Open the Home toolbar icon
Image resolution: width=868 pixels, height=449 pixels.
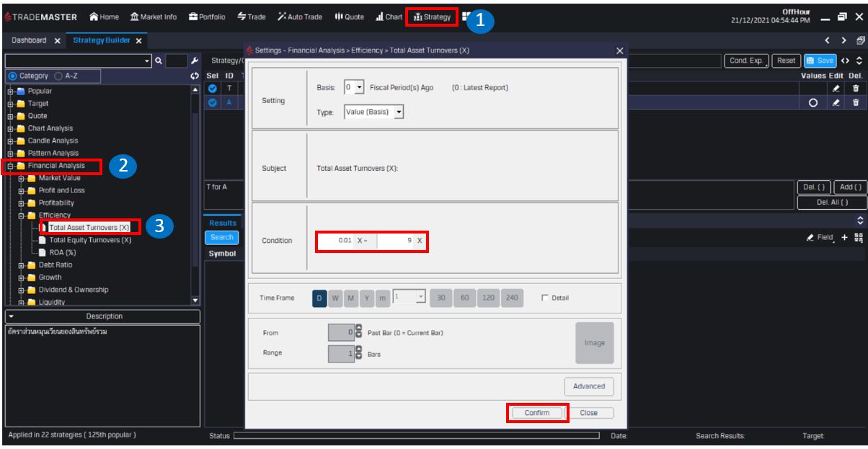coord(105,17)
